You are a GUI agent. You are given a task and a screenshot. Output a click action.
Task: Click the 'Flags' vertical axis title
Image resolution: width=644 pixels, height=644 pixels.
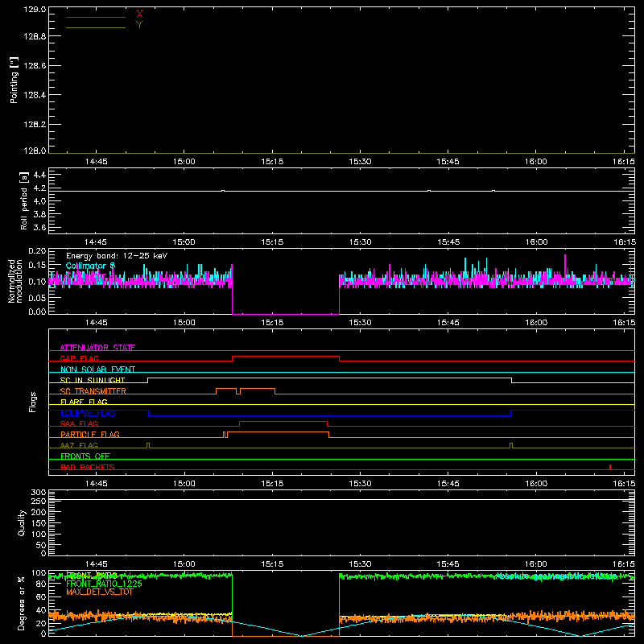32,402
